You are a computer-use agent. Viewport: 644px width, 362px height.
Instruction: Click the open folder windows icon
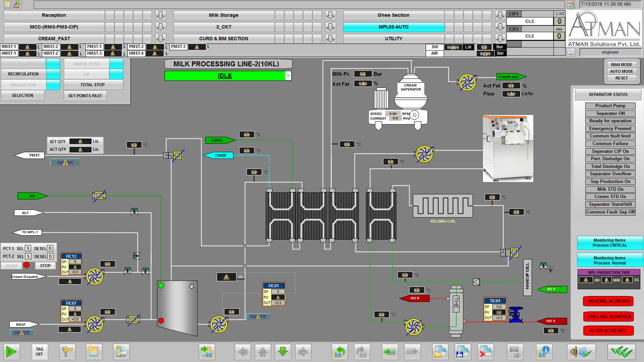pos(440,351)
